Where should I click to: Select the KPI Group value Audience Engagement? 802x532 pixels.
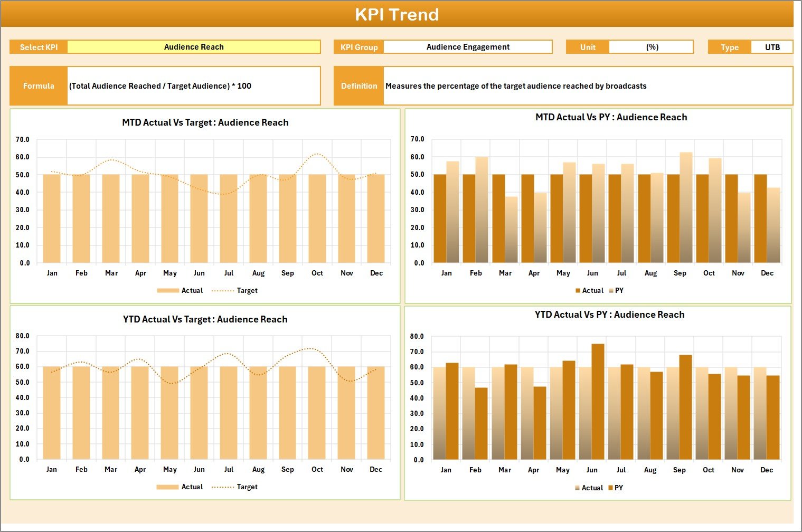tap(467, 47)
